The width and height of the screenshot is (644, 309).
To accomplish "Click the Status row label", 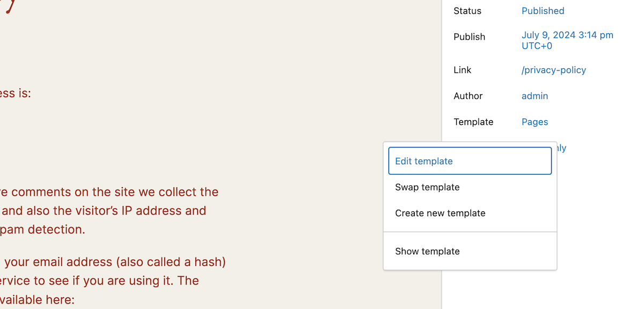I will pos(467,10).
